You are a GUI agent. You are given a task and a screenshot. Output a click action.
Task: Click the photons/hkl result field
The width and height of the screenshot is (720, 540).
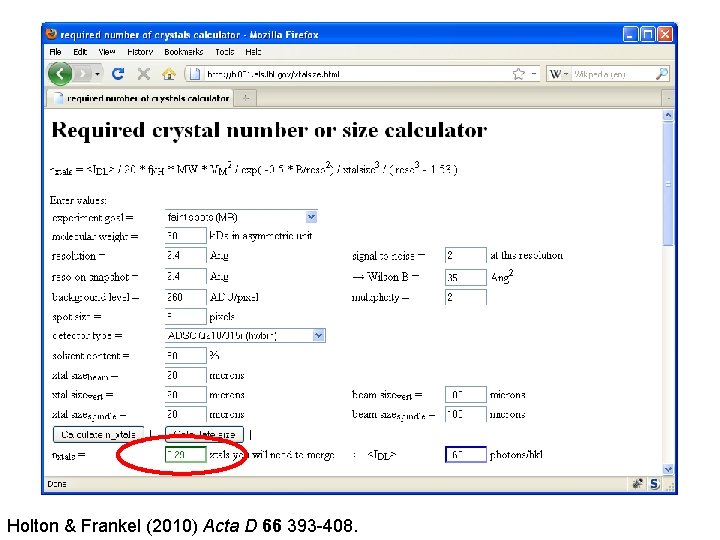[466, 455]
